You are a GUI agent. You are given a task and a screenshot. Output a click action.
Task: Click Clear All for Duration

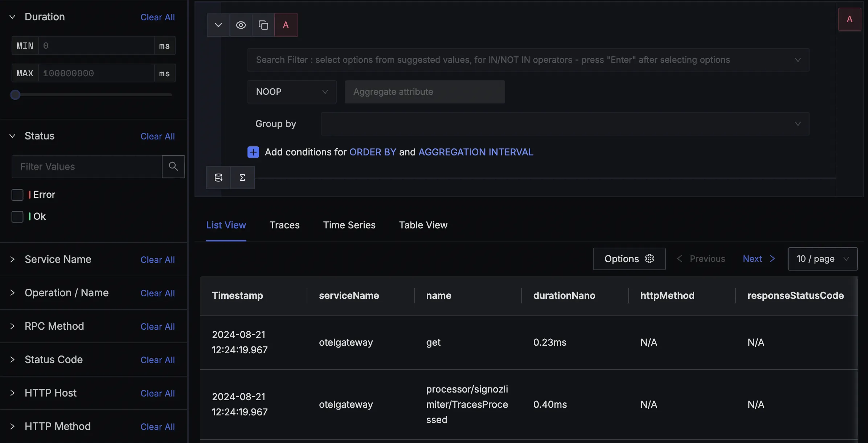tap(157, 17)
